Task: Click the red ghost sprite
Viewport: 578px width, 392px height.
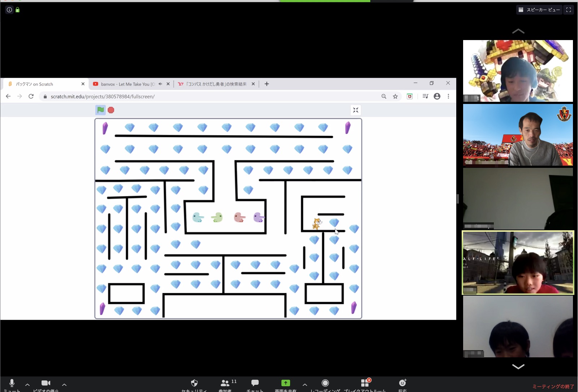Action: (x=240, y=217)
